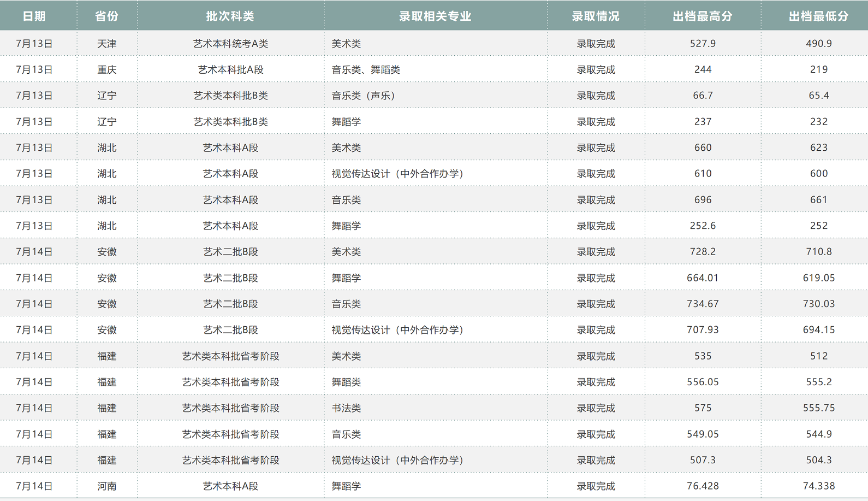The height and width of the screenshot is (501, 868).
Task: Click the score value 535
Action: (x=703, y=356)
